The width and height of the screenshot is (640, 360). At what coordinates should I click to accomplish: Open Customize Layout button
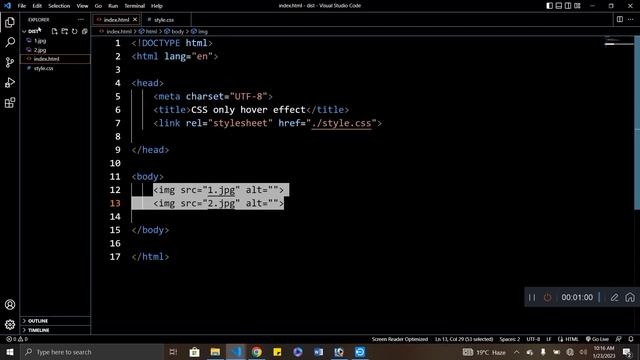[577, 6]
